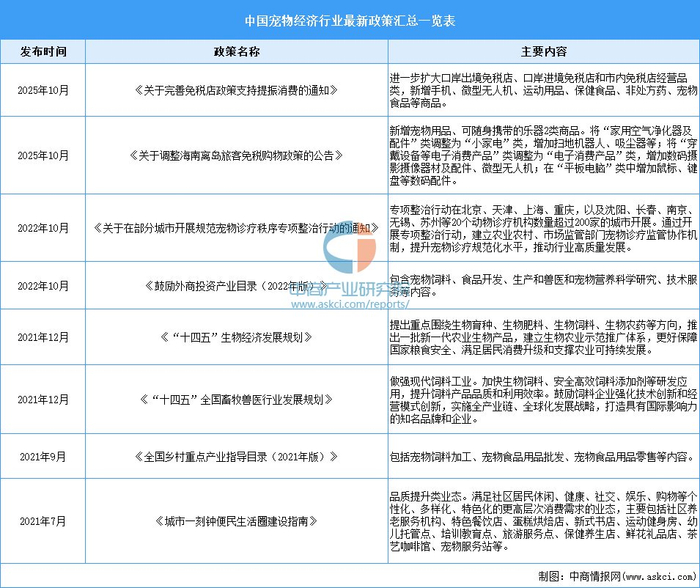Select the 2021年9月 date cell

click(x=43, y=457)
